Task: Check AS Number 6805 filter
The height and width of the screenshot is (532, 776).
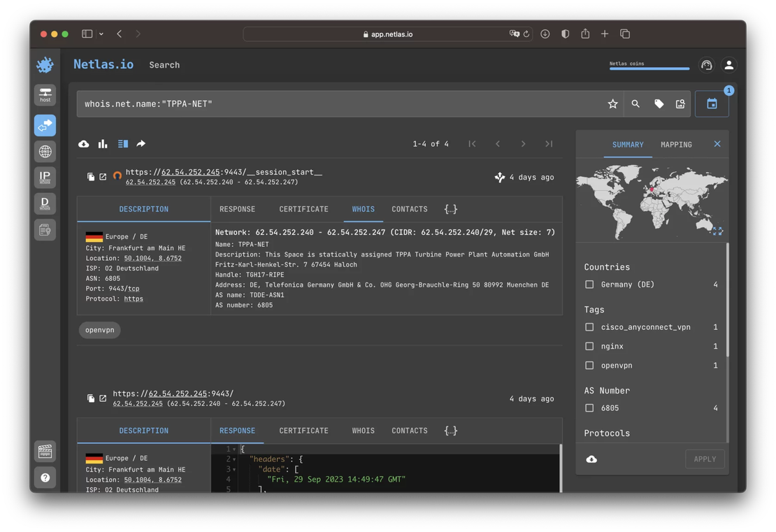Action: [590, 408]
